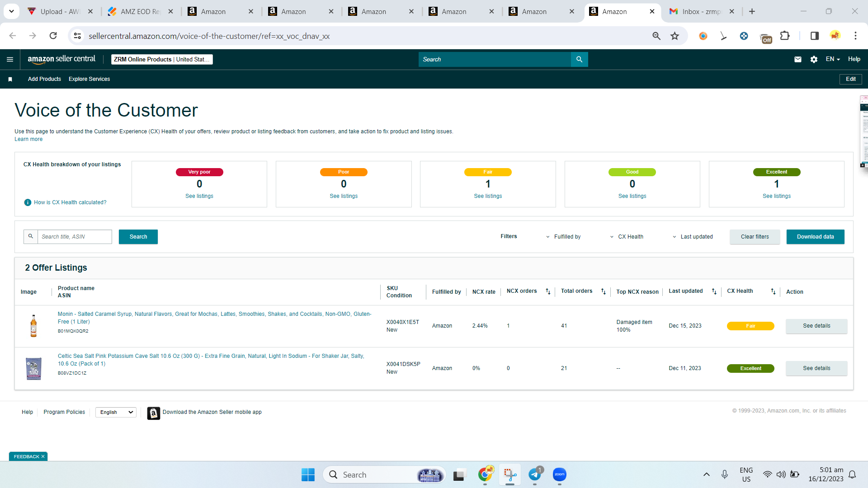Viewport: 868px width, 488px height.
Task: Sort by Total orders column arrows
Action: [603, 291]
